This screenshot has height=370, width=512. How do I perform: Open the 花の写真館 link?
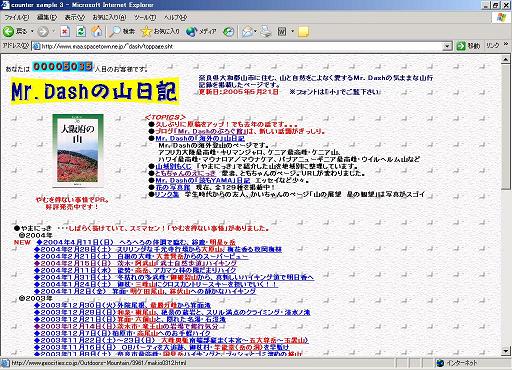173,187
